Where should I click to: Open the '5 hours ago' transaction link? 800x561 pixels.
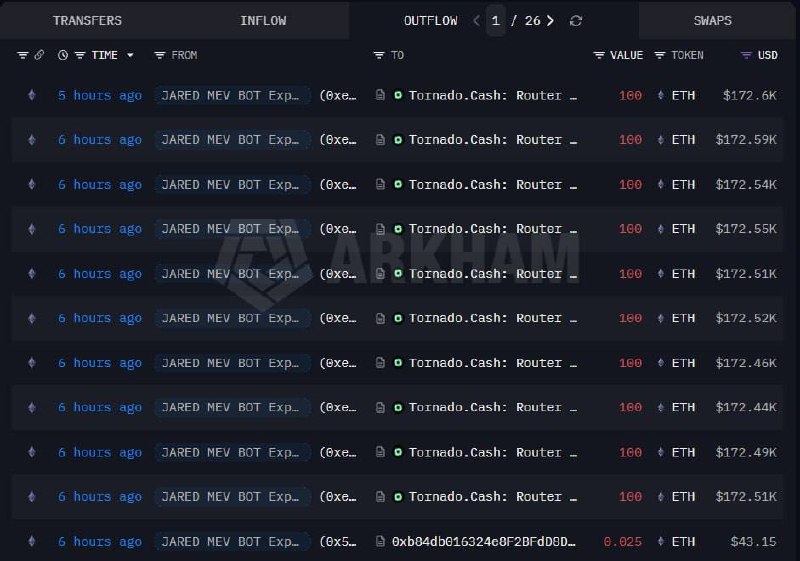click(x=100, y=95)
